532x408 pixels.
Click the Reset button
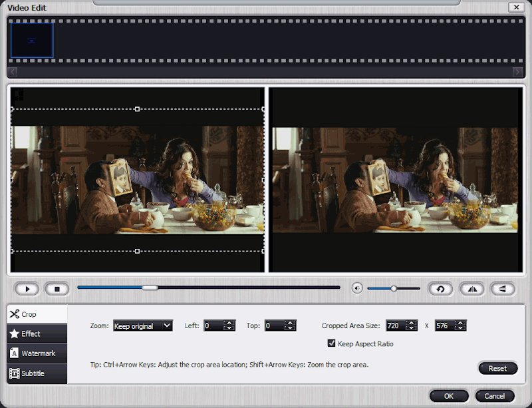[497, 368]
